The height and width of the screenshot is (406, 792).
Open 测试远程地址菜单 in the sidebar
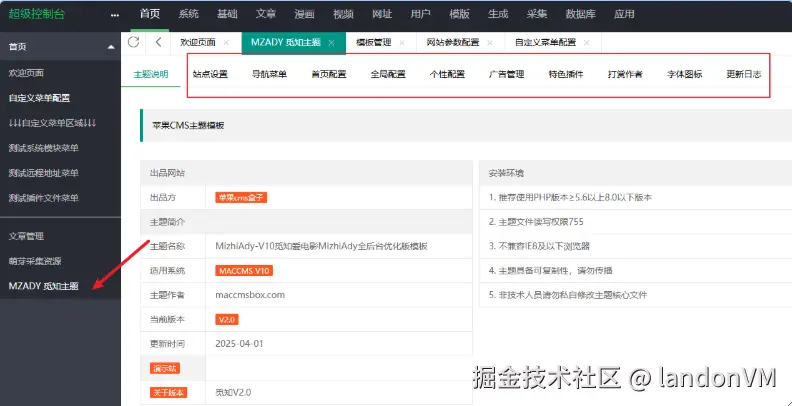43,173
